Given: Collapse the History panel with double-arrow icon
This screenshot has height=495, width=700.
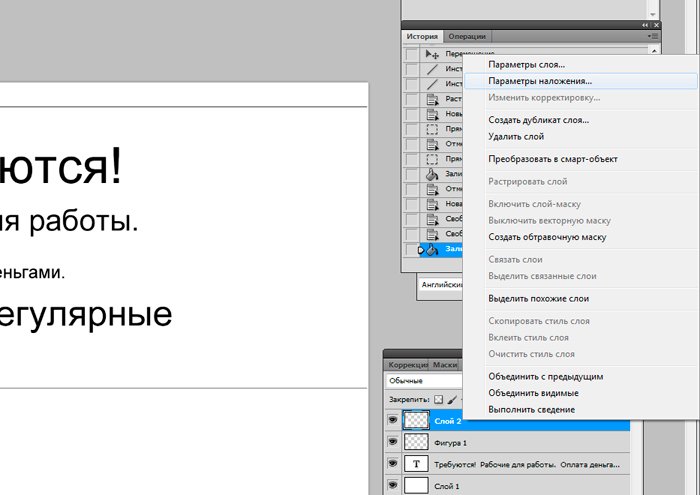Looking at the screenshot, I should point(645,24).
